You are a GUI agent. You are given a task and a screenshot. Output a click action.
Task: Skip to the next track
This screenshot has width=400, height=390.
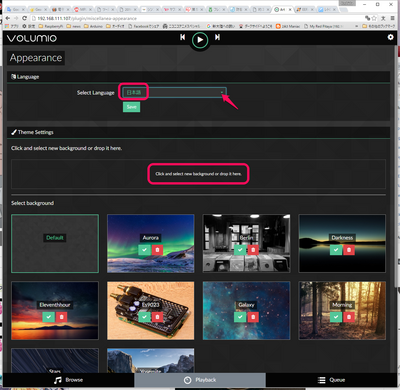pos(217,37)
